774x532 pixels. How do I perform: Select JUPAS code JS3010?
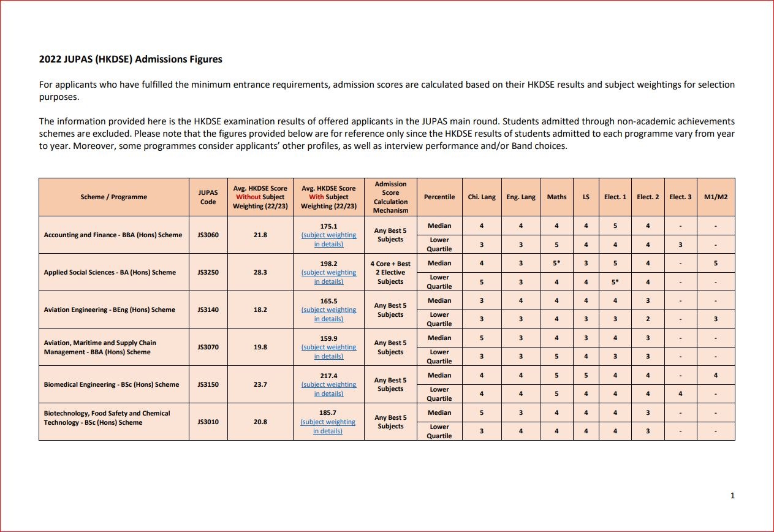[208, 422]
